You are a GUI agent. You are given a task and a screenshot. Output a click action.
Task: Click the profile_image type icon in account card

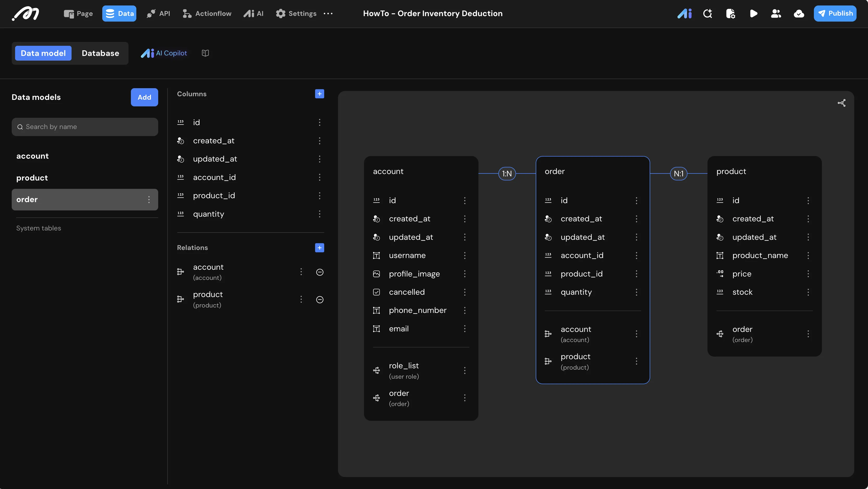(376, 274)
